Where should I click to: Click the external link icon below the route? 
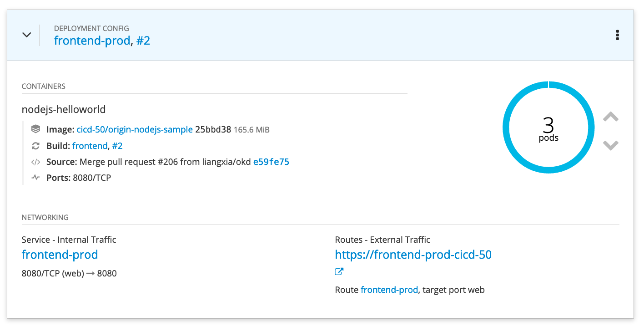point(339,272)
